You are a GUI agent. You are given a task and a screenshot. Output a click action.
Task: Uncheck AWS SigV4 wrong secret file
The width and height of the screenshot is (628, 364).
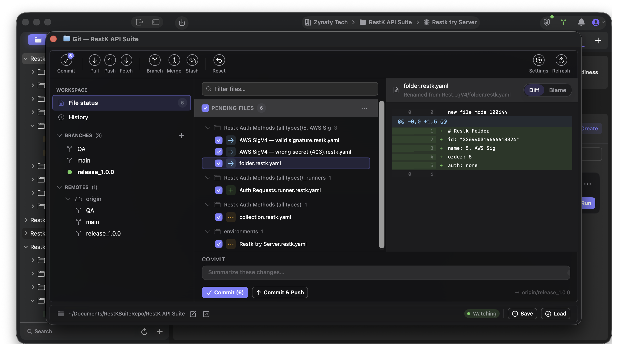(x=219, y=152)
